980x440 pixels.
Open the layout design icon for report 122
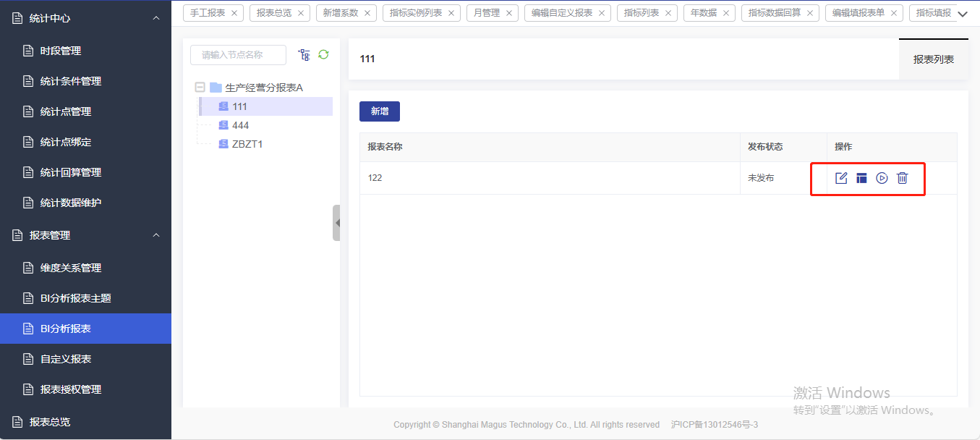(x=861, y=178)
